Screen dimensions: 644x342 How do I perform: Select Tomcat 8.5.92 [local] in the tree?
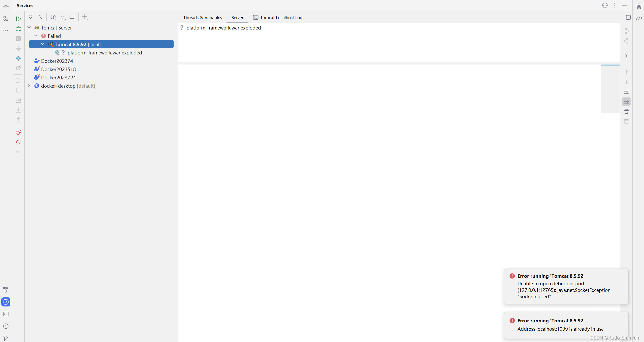pos(101,44)
